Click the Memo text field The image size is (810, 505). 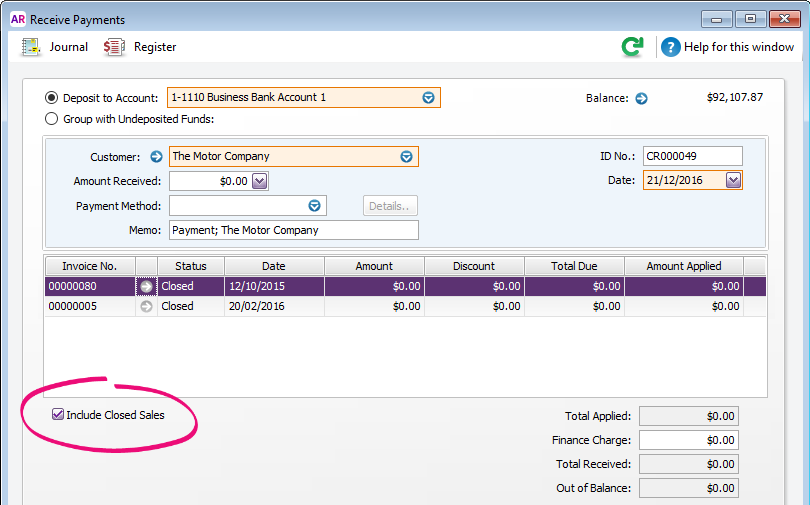click(x=293, y=230)
